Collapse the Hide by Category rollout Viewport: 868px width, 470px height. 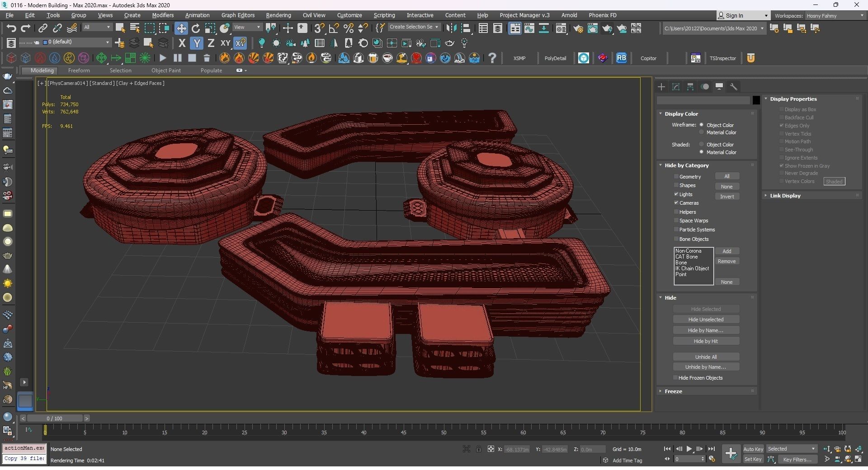[705, 165]
